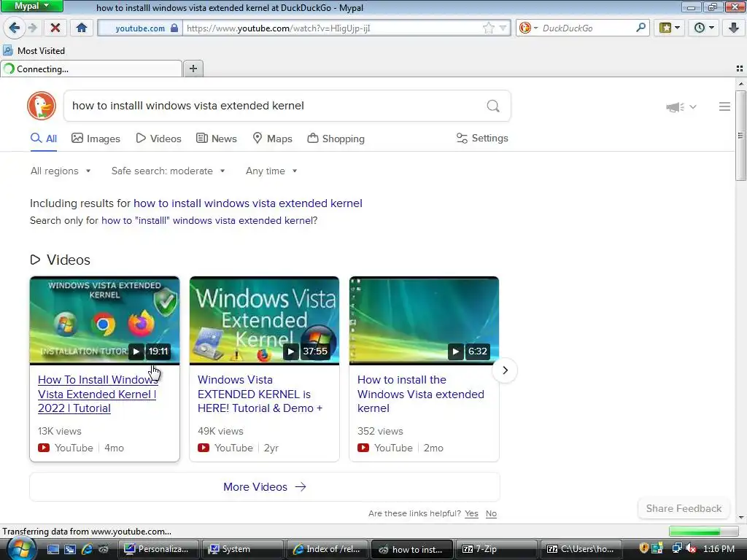Expand the Any time filter

point(271,171)
